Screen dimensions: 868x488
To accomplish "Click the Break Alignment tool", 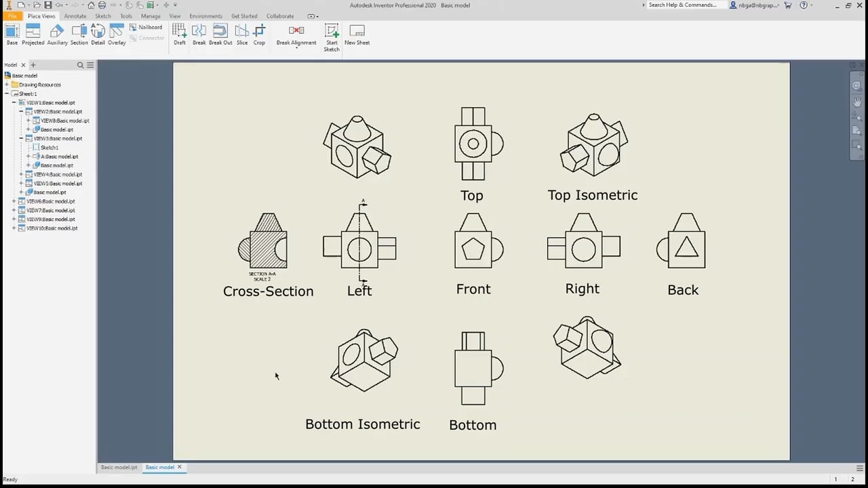I will [x=296, y=36].
